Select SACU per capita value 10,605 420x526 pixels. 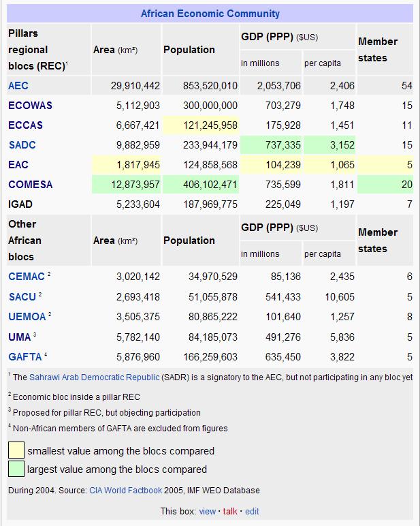pyautogui.click(x=340, y=297)
